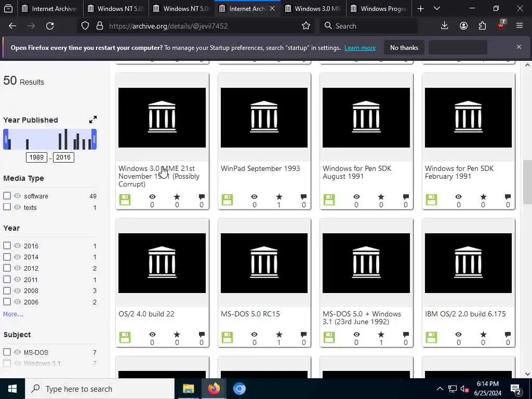Click the software disk icon on IBM OS/2 2.0 build 6.175

(431, 337)
